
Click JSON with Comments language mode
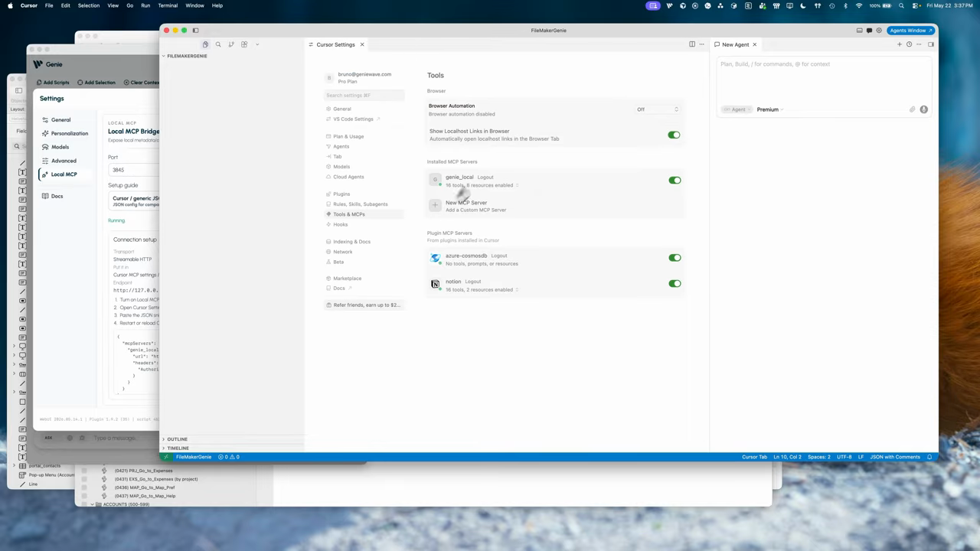coord(895,457)
